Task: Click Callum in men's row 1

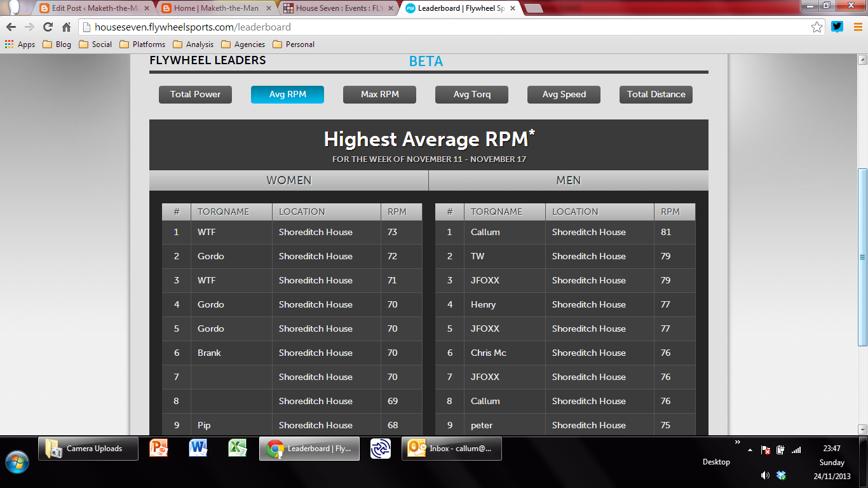Action: 485,232
